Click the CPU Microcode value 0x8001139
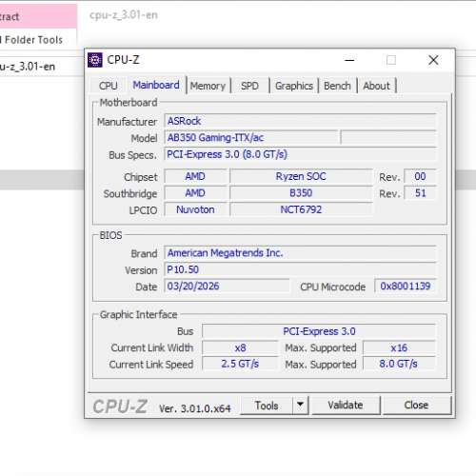 [406, 286]
